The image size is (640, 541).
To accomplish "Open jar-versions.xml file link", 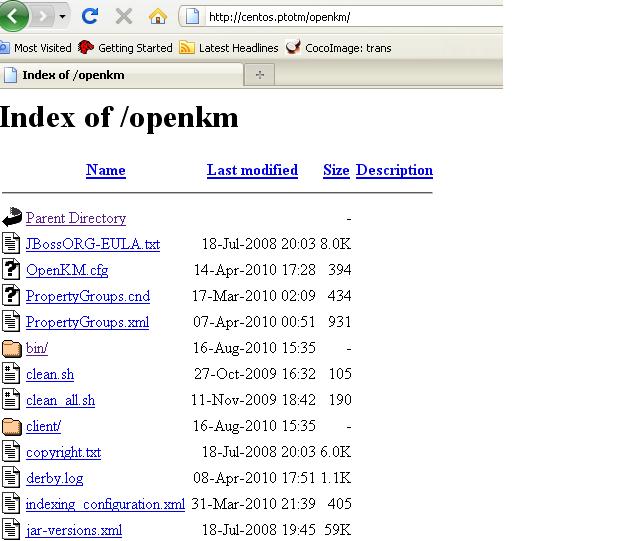I will 74,530.
